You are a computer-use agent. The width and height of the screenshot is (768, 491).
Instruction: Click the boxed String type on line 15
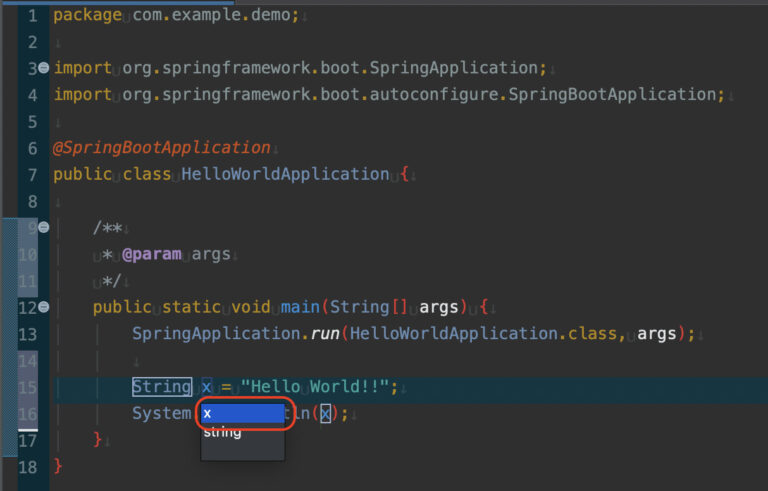[x=161, y=387]
